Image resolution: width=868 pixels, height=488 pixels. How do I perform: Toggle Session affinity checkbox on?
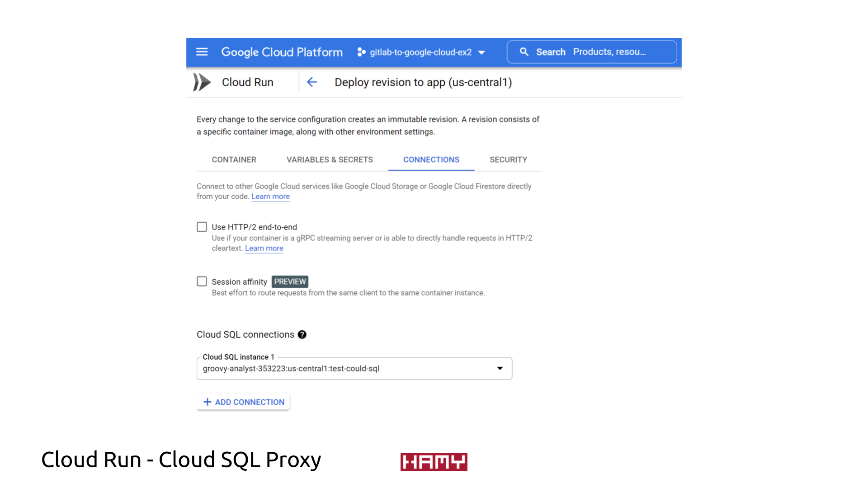(x=202, y=281)
